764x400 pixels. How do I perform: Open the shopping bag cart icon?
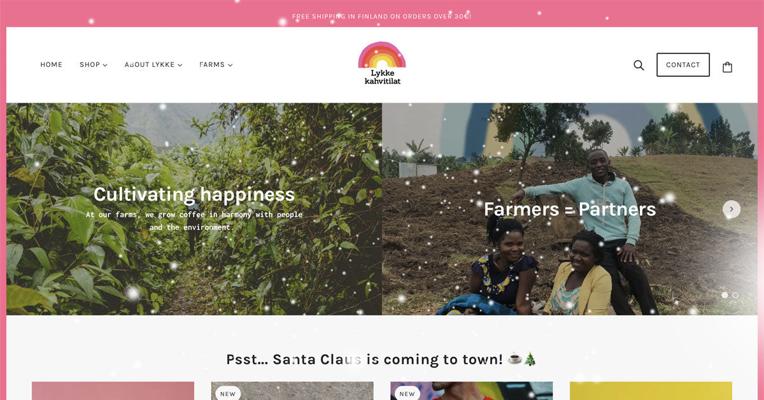click(727, 67)
